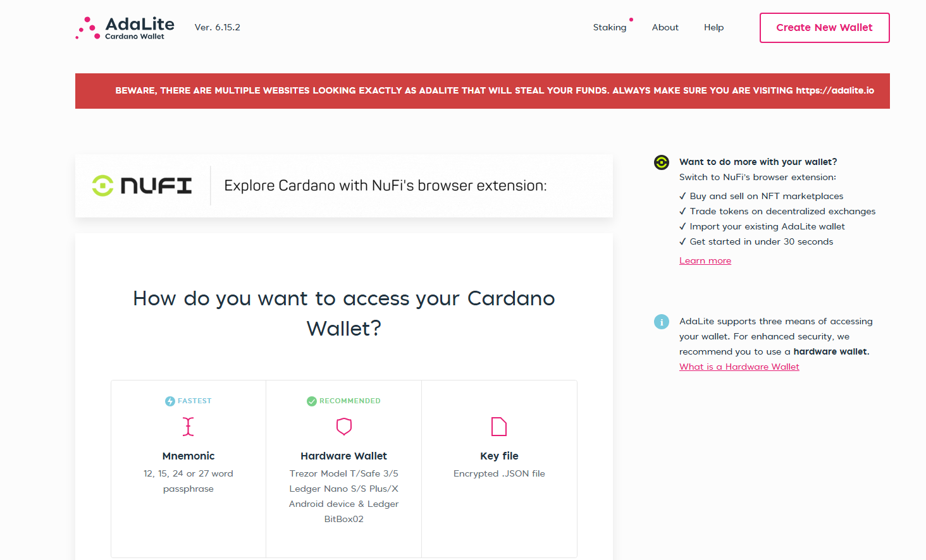Click the blue info icon next to wallet tips
The height and width of the screenshot is (560, 926).
coord(662,322)
